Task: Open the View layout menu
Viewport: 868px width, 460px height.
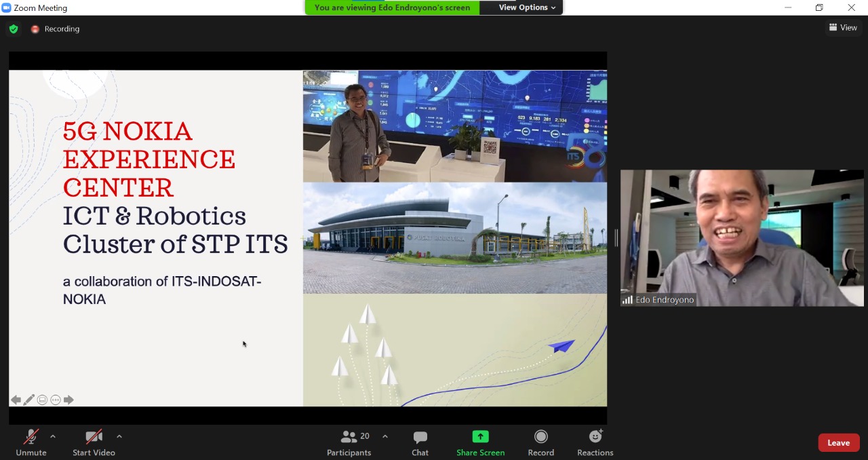Action: point(842,28)
